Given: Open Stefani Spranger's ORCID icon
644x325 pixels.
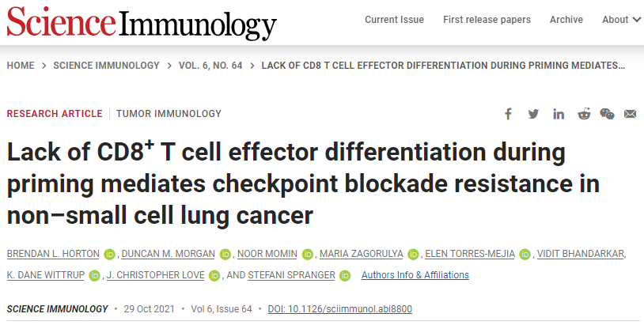Looking at the screenshot, I should click(345, 276).
